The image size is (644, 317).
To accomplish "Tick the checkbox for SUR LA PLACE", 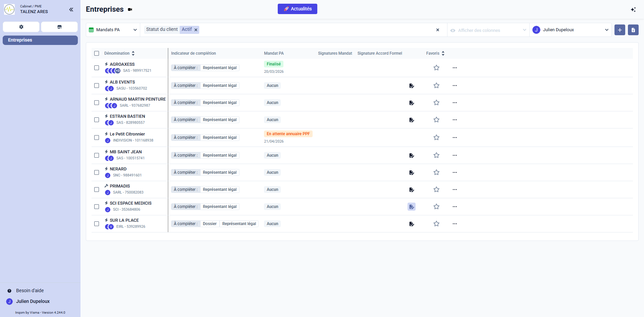I will pyautogui.click(x=97, y=224).
